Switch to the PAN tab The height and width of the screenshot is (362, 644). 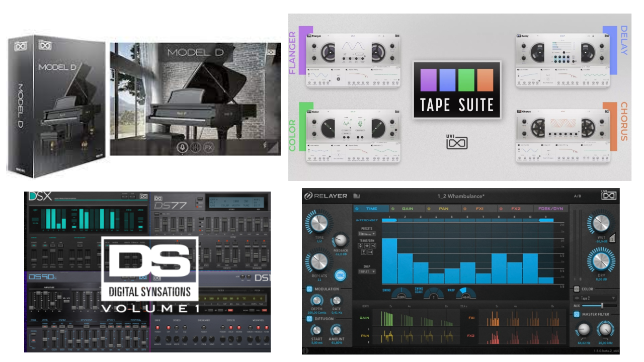(x=444, y=209)
